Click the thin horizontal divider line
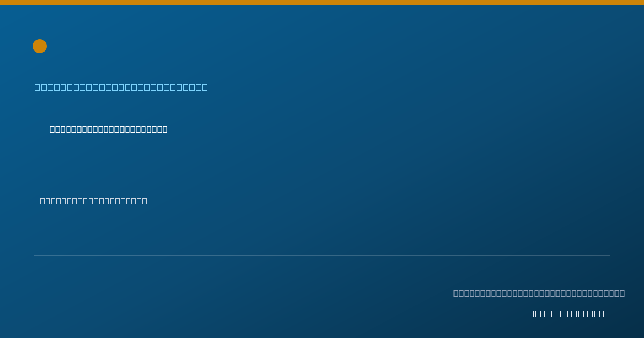This screenshot has height=338, width=644. 322,255
